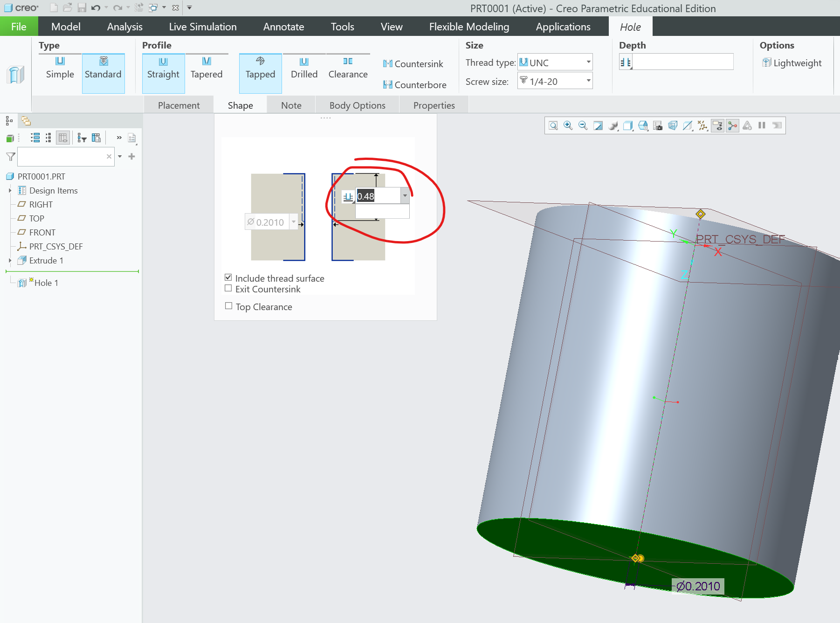Viewport: 840px width, 623px height.
Task: Select the Countersink hole option
Action: pos(414,63)
